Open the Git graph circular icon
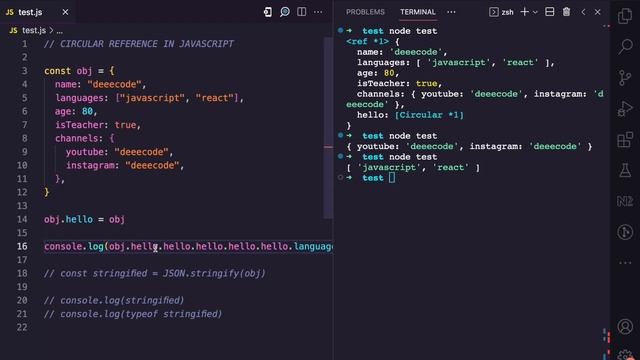The height and width of the screenshot is (360, 640). coord(625,232)
